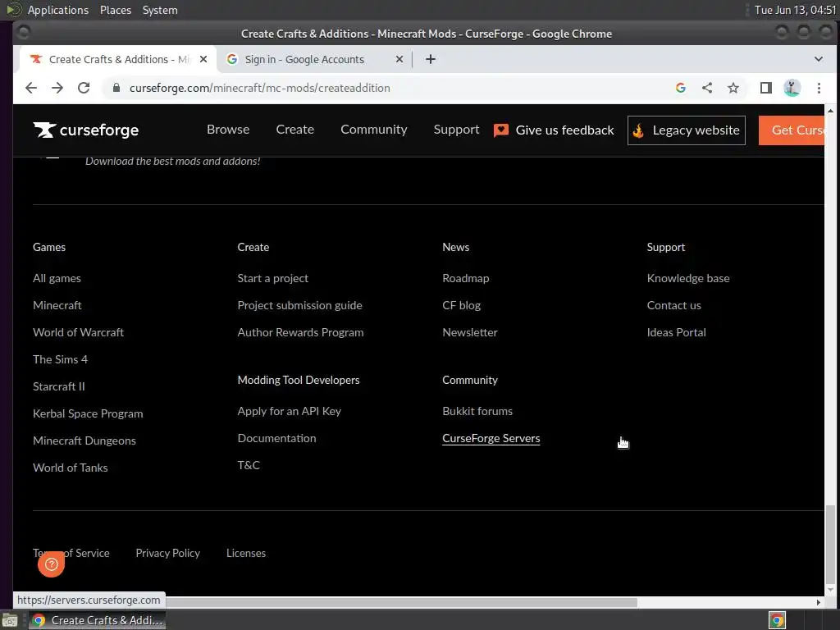840x630 pixels.
Task: Close the Create Crafts & Additions tab
Action: 203,59
